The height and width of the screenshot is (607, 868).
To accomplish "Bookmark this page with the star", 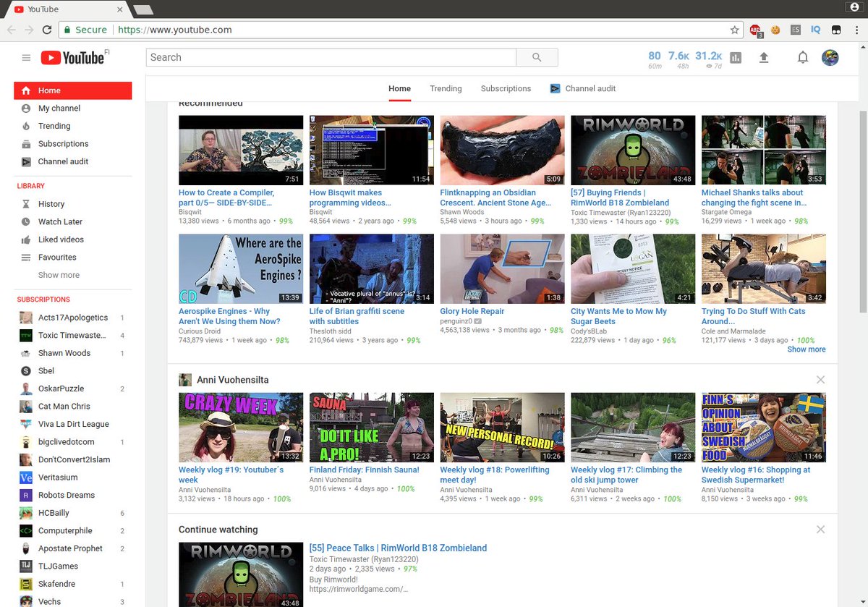I will pos(734,30).
